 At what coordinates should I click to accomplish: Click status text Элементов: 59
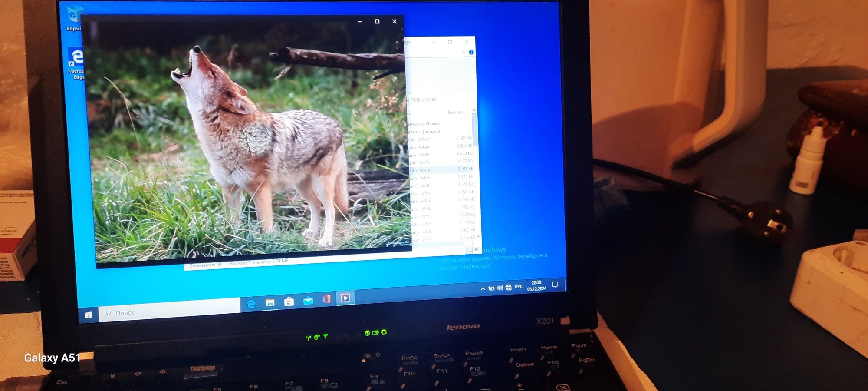(x=205, y=265)
